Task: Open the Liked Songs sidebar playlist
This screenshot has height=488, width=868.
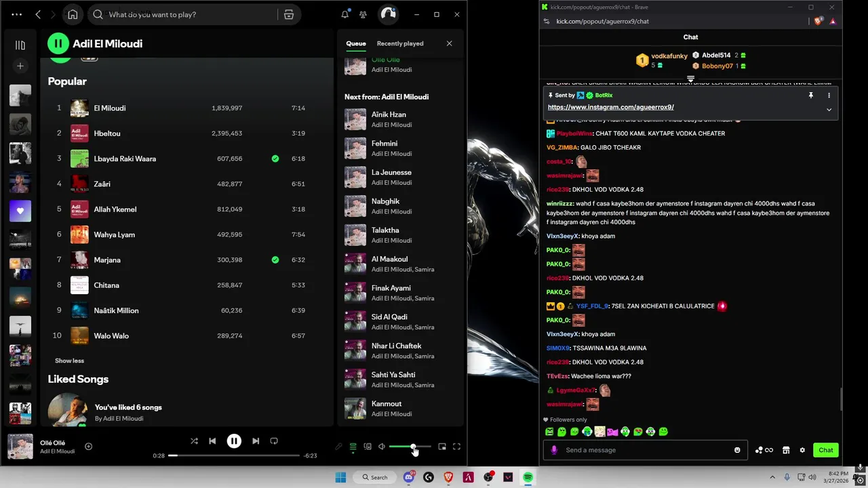Action: [20, 211]
